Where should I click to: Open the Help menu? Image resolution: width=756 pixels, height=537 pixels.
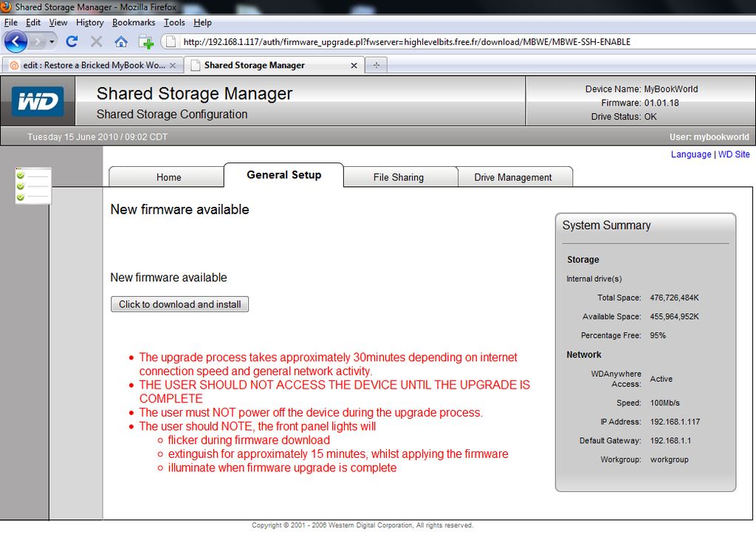coord(202,23)
